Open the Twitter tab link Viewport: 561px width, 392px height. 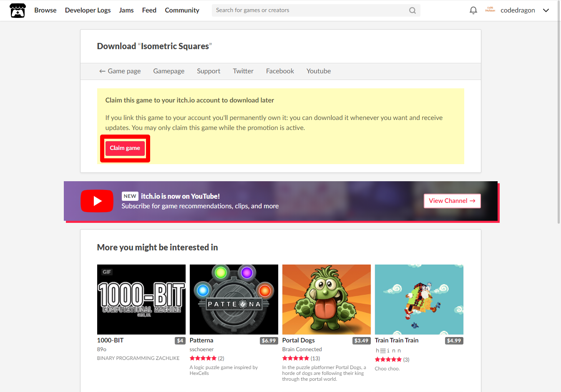(243, 71)
